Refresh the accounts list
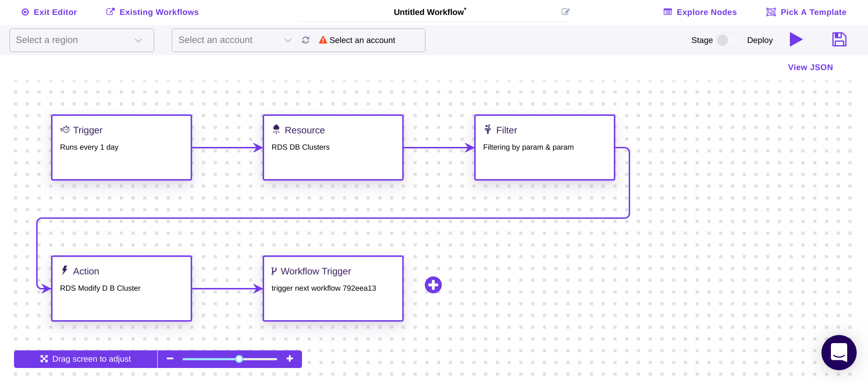This screenshot has width=868, height=382. coord(306,40)
